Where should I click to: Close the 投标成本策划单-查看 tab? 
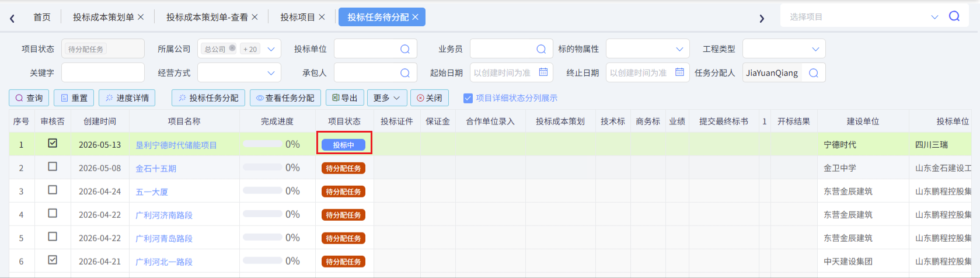tap(254, 18)
